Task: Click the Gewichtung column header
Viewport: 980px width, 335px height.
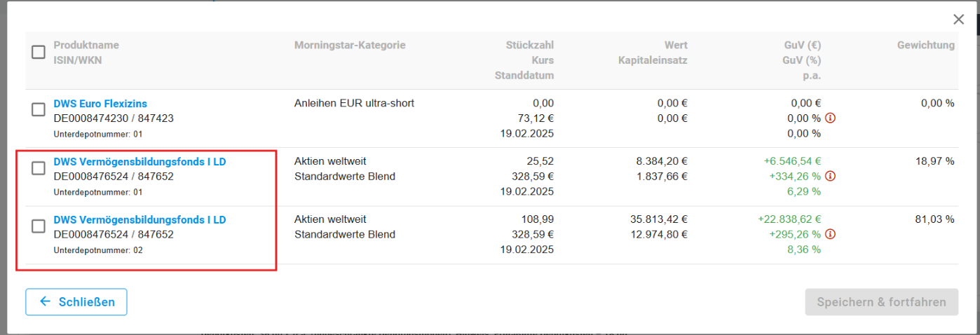Action: coord(925,46)
